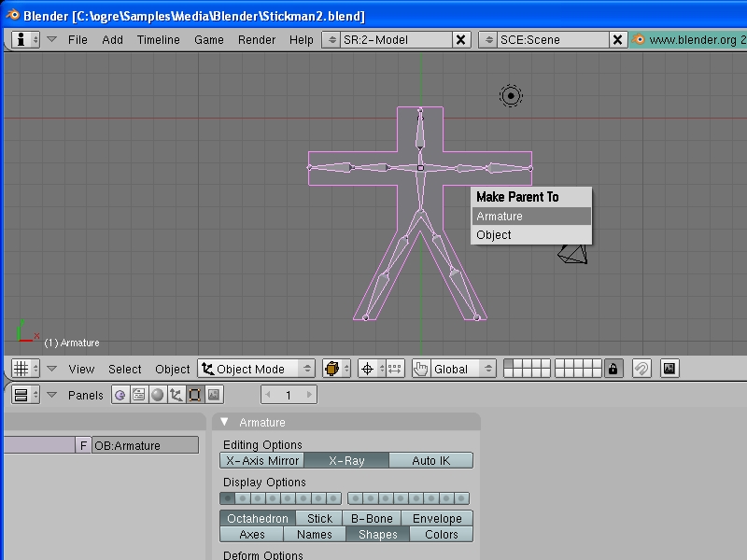This screenshot has height=560, width=747.
Task: Choose Object in Make Parent To popup
Action: 531,235
